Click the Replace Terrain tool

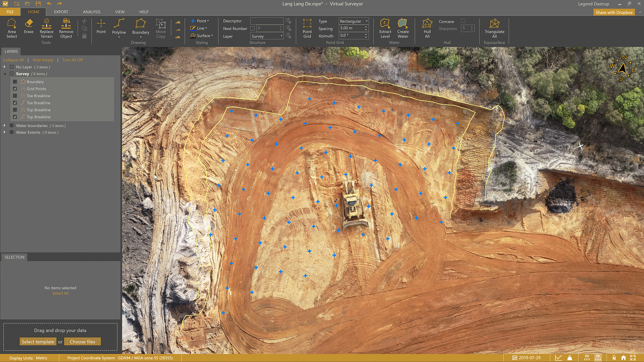(x=46, y=28)
